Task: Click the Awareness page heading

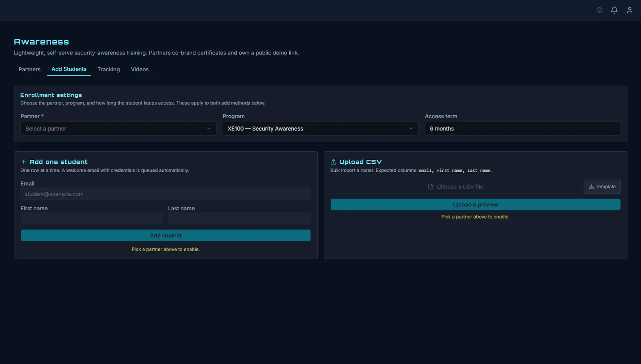Action: click(41, 42)
